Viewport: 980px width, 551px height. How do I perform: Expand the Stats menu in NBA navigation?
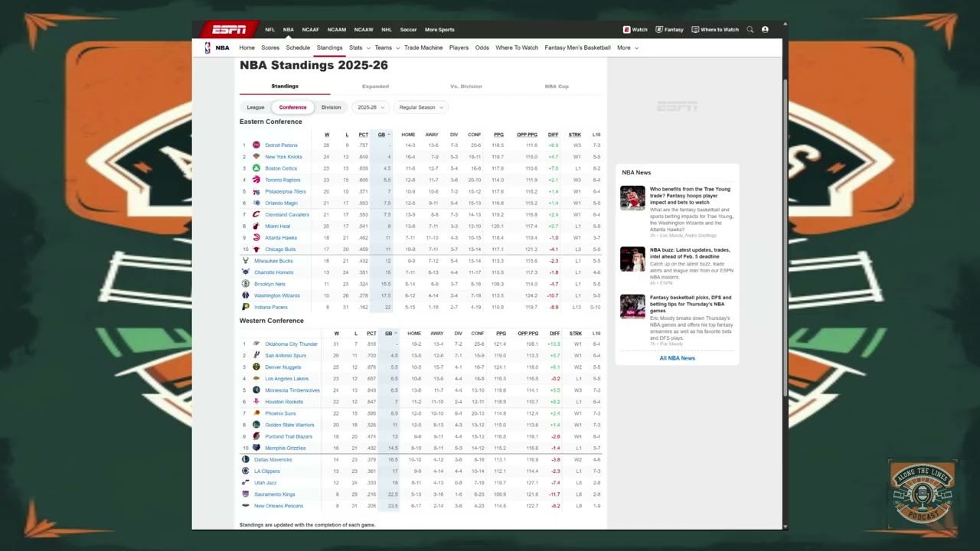tap(358, 47)
